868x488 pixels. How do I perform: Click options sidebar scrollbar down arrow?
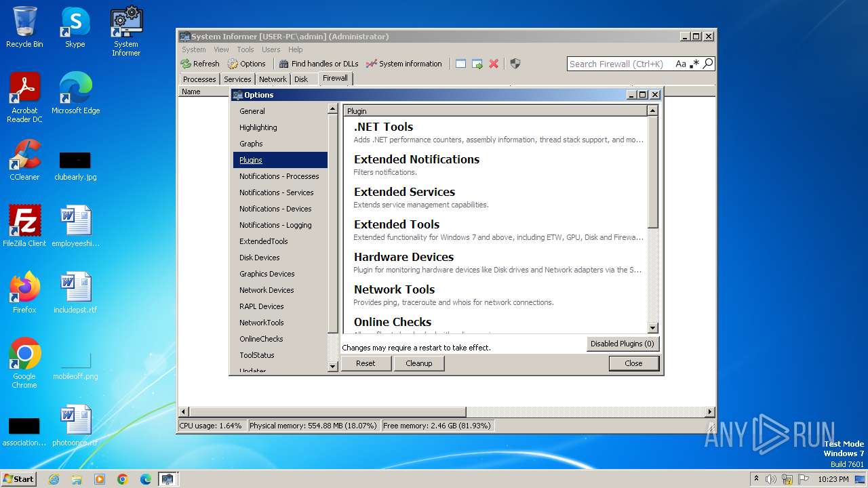tap(333, 366)
